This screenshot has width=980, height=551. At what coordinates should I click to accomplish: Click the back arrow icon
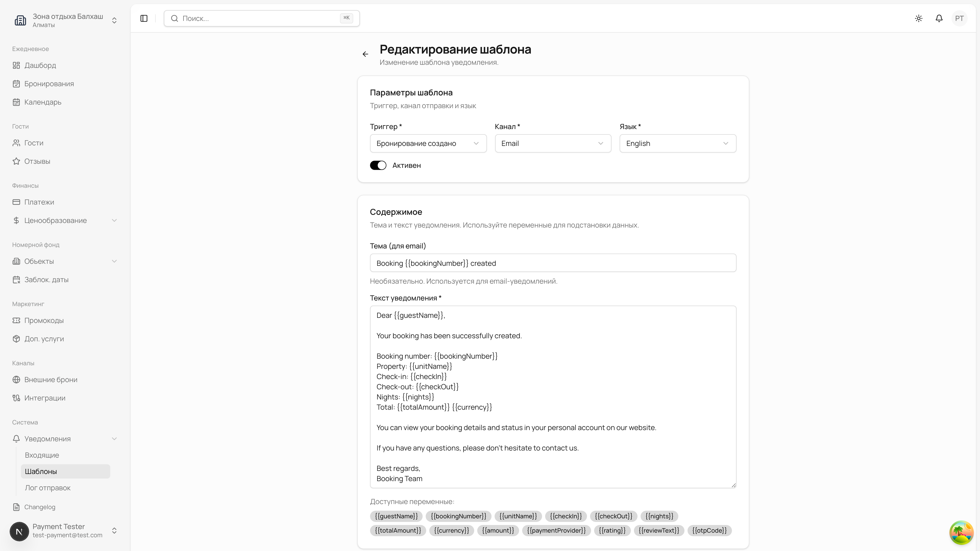tap(365, 54)
